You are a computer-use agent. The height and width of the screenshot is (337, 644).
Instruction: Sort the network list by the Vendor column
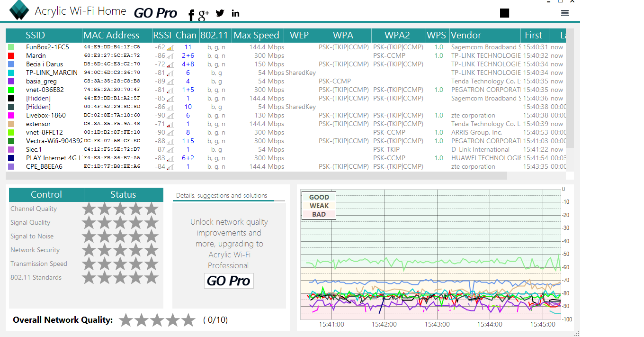pos(485,35)
